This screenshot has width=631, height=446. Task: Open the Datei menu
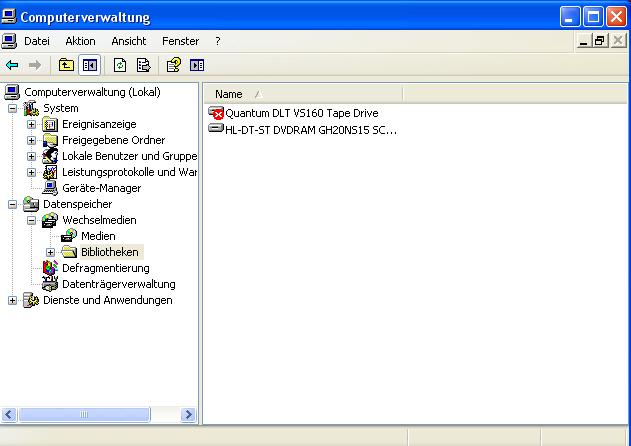click(37, 41)
